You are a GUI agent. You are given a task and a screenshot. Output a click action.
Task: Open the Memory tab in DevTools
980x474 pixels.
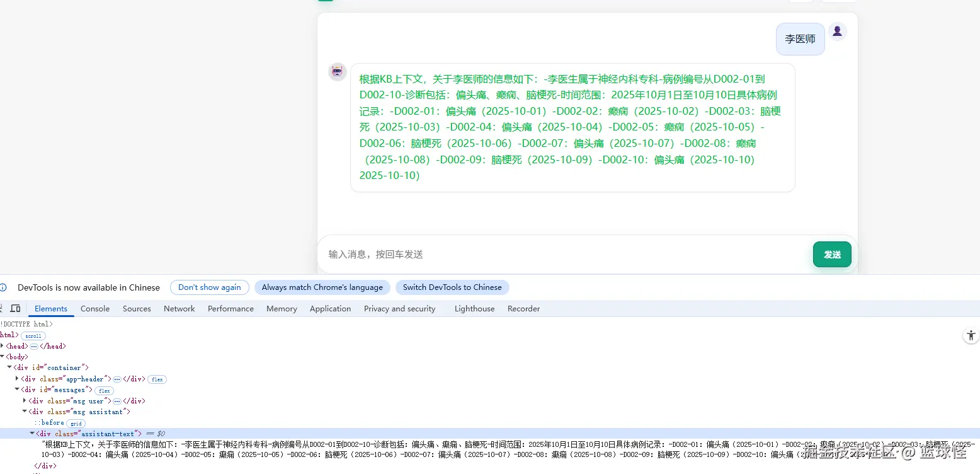tap(282, 308)
